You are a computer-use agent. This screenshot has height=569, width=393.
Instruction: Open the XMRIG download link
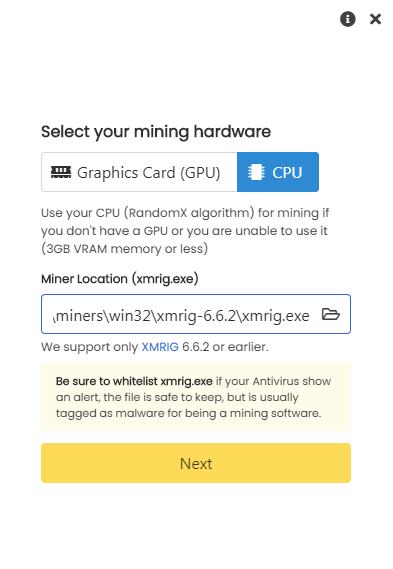pyautogui.click(x=160, y=347)
